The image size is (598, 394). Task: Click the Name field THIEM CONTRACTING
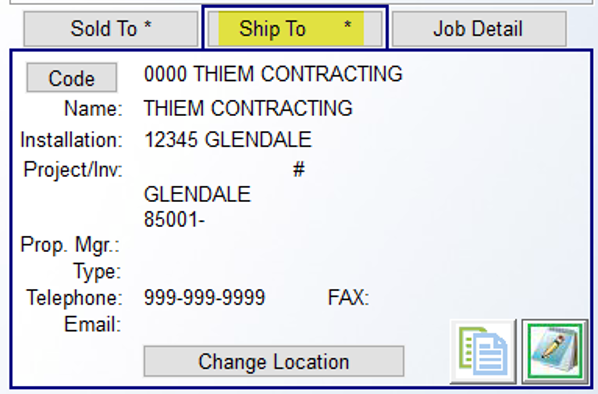pos(248,108)
